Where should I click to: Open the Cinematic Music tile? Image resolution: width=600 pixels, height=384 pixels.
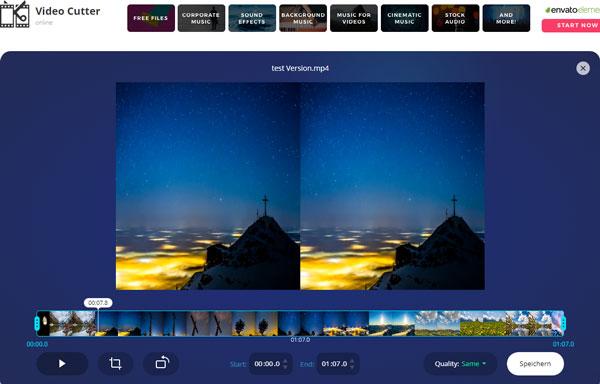[404, 18]
